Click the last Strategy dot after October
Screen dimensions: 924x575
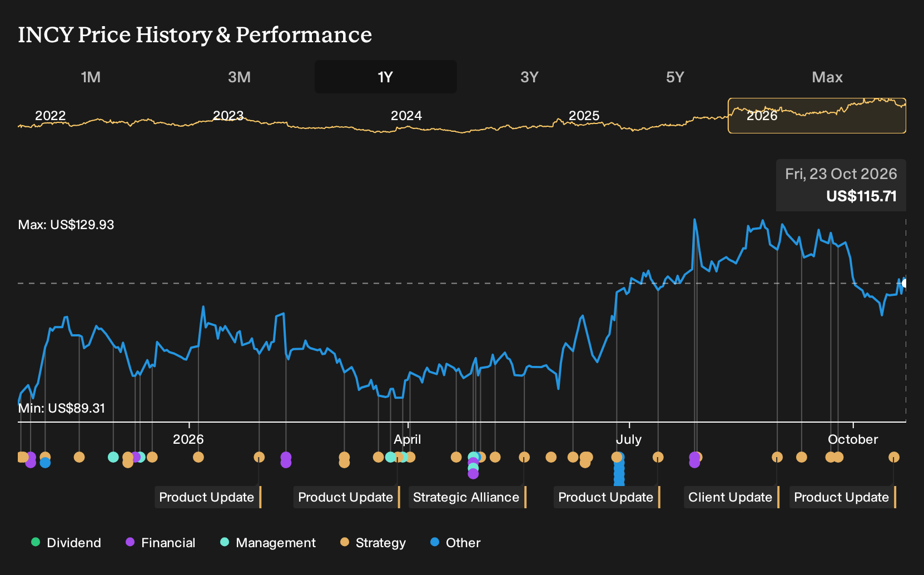coord(893,457)
